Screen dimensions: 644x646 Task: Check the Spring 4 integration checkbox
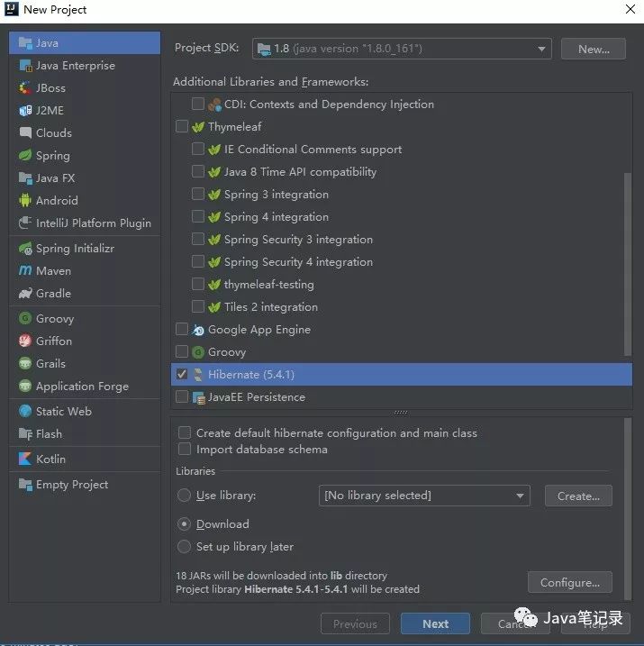pos(198,216)
